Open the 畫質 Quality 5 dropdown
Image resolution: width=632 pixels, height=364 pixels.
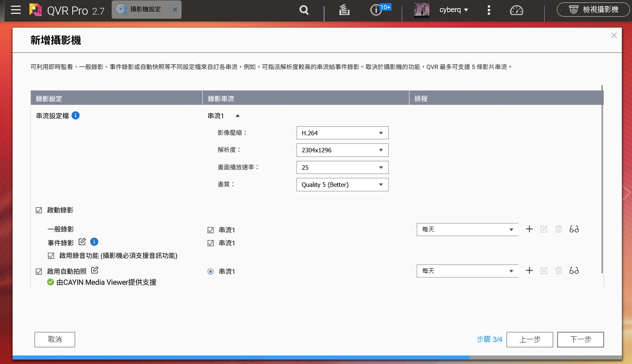coord(342,184)
